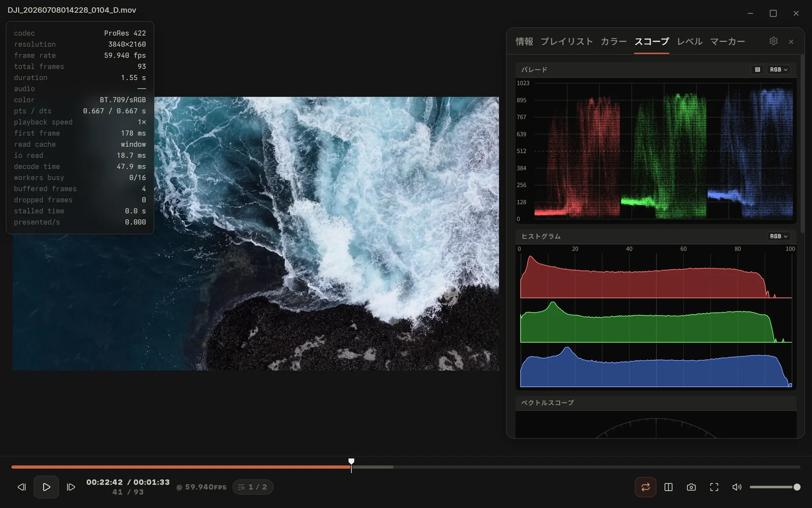Open playlist position 1 / 2 button
Screen dimensions: 812x508
click(253, 487)
